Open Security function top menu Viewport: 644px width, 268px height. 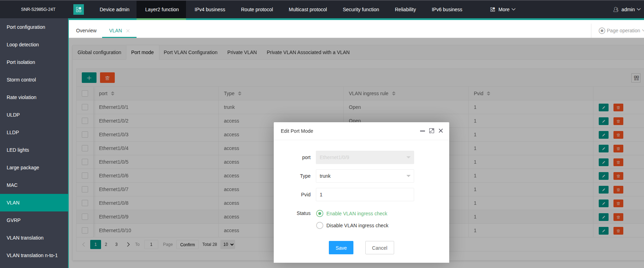point(361,9)
